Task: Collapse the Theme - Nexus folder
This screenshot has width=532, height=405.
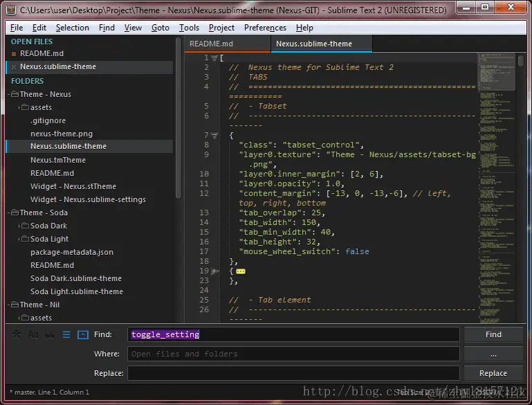Action: point(9,94)
